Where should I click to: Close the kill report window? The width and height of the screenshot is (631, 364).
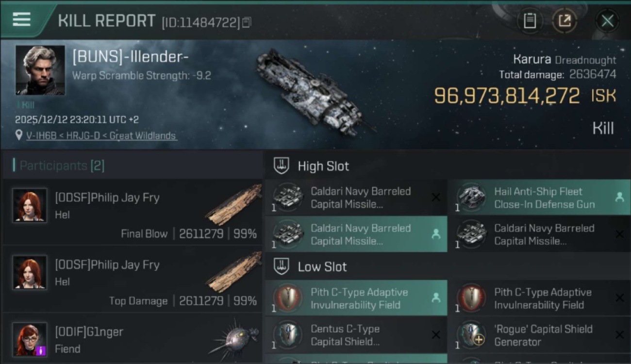(607, 21)
